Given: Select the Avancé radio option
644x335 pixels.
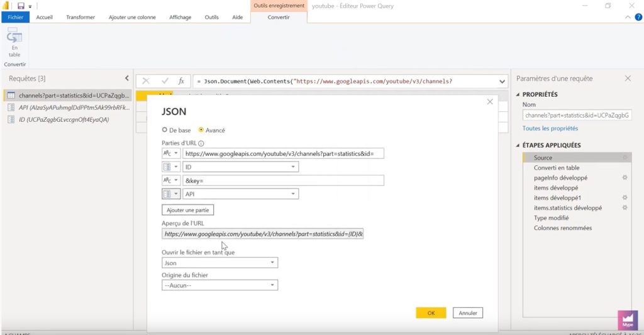Looking at the screenshot, I should 201,129.
